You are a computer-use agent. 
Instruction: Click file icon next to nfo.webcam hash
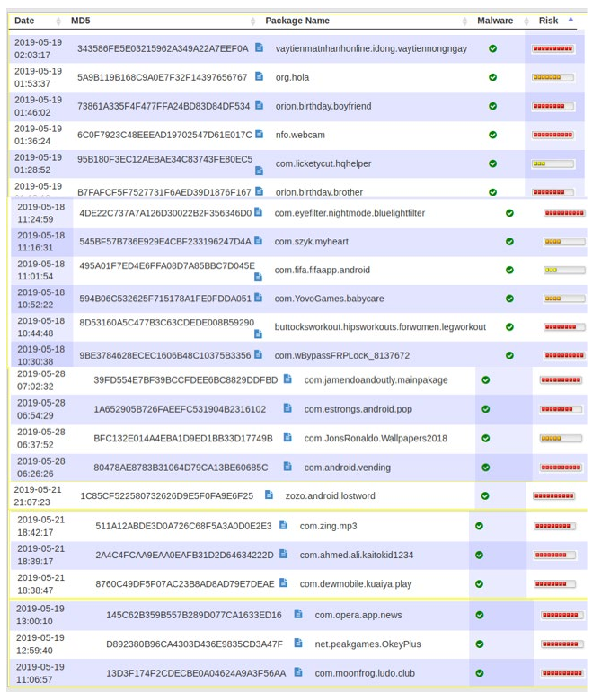[259, 134]
